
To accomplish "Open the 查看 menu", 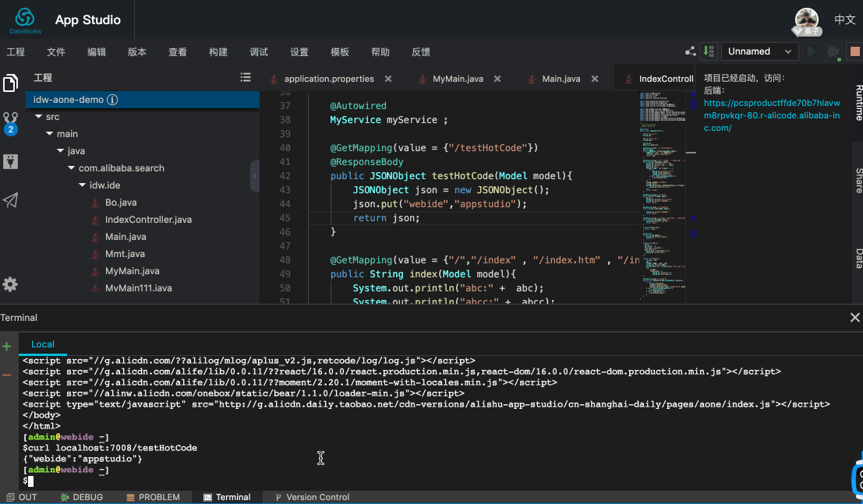I will click(x=177, y=51).
